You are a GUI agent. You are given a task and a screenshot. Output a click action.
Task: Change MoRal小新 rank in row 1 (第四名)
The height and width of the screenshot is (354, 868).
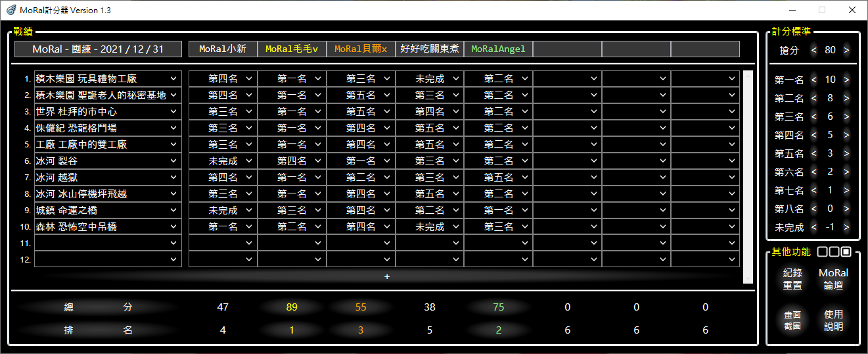coord(223,78)
